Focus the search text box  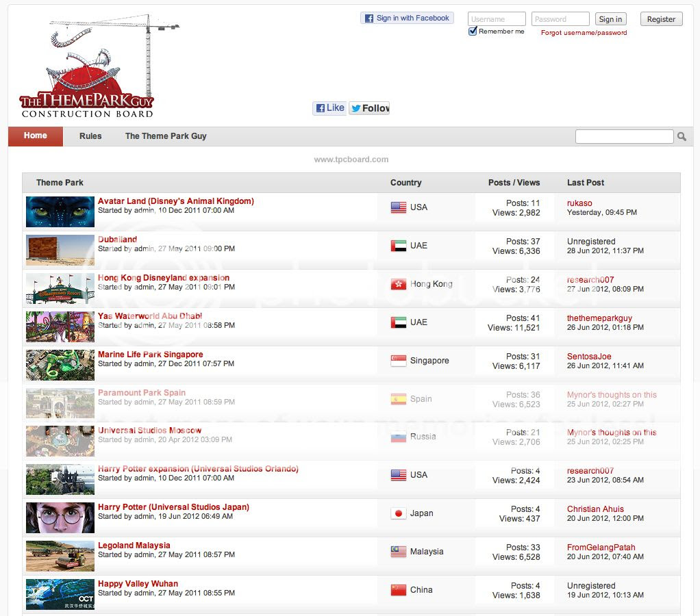tap(624, 136)
